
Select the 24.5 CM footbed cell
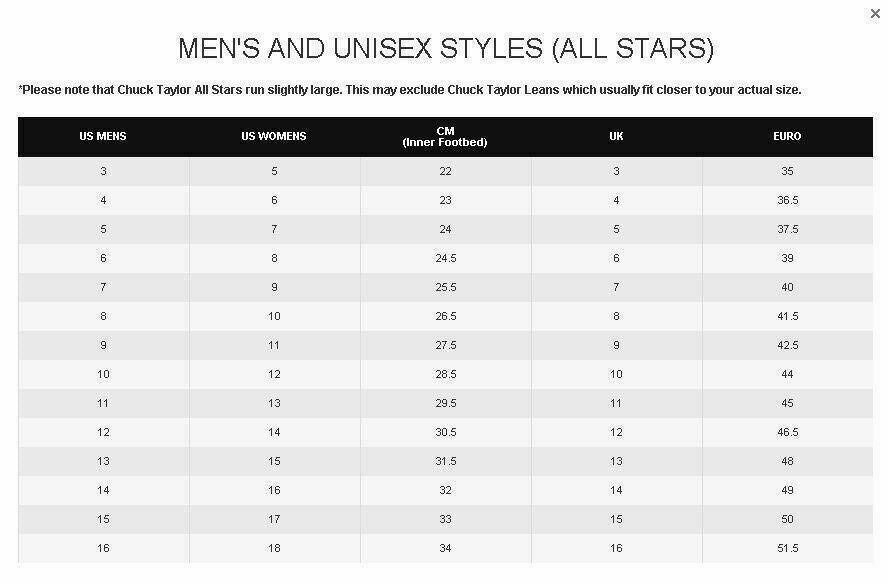[x=445, y=258]
